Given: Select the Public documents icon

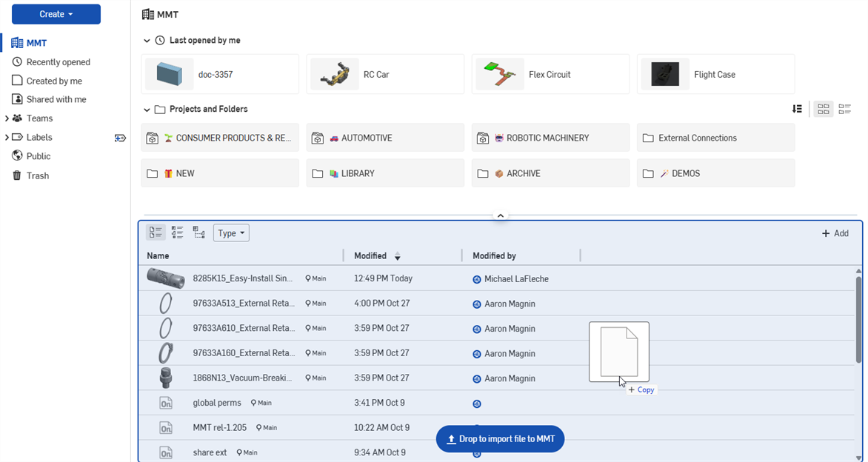Looking at the screenshot, I should (16, 155).
